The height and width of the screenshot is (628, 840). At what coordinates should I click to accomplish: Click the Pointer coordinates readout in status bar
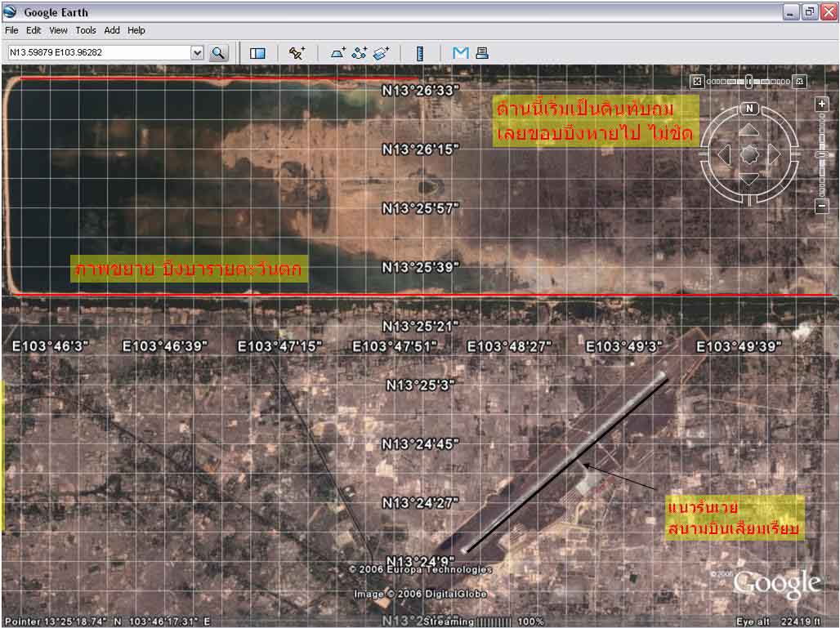tap(107, 621)
